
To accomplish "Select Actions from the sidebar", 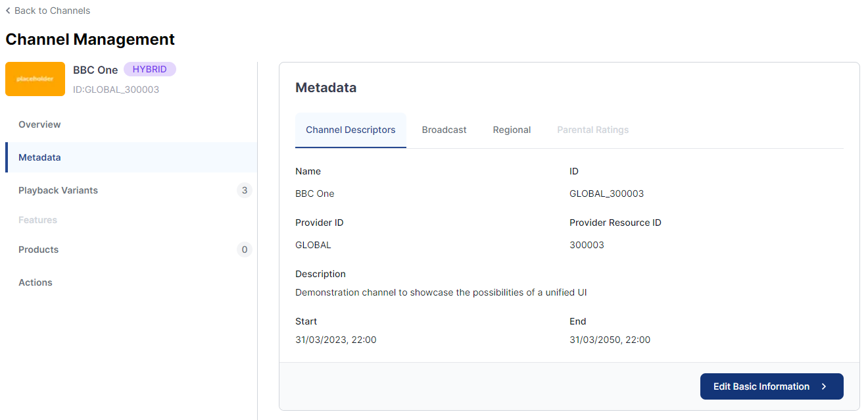I will [35, 282].
